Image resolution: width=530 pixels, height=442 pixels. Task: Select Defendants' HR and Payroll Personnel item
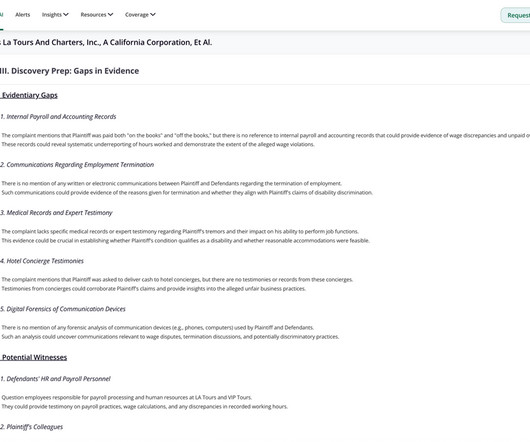click(55, 379)
